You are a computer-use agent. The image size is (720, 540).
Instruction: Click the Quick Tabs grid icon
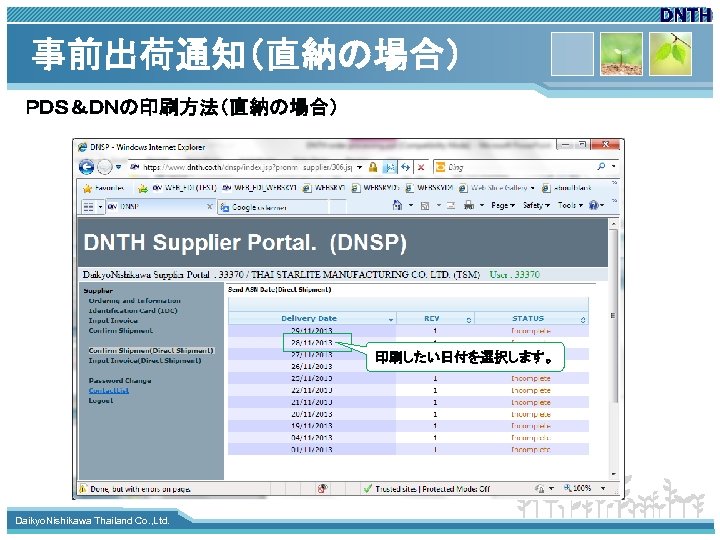click(x=88, y=207)
